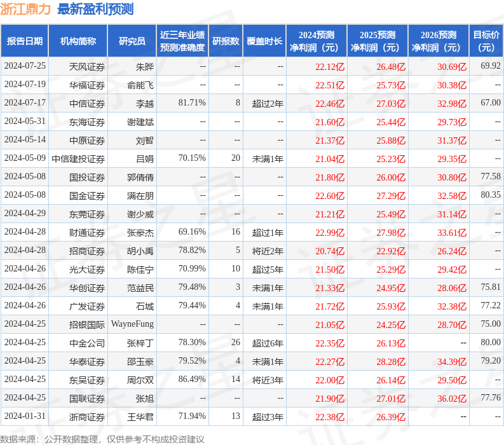The image size is (504, 445).
Task: Click the 2025 profit value 28.28亿
Action: (391, 362)
